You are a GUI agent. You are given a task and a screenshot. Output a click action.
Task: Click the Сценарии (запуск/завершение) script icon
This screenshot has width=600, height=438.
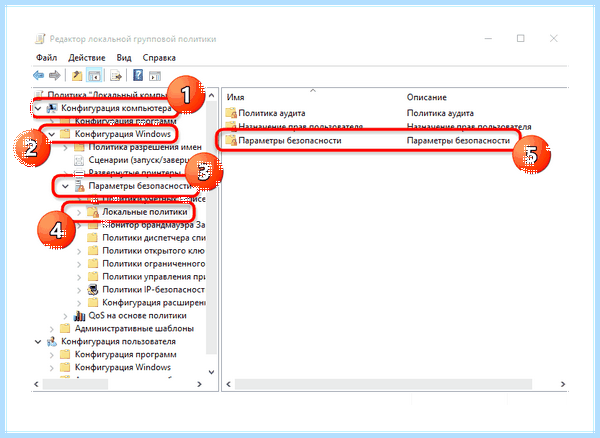(x=79, y=160)
